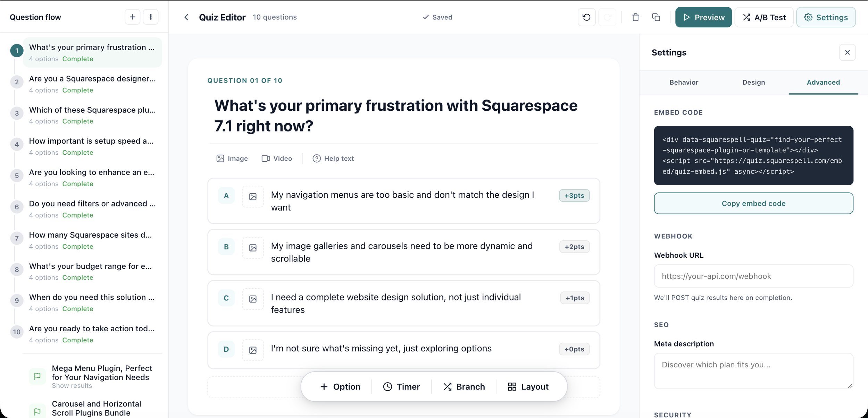Add image to option A
The width and height of the screenshot is (868, 418).
253,197
